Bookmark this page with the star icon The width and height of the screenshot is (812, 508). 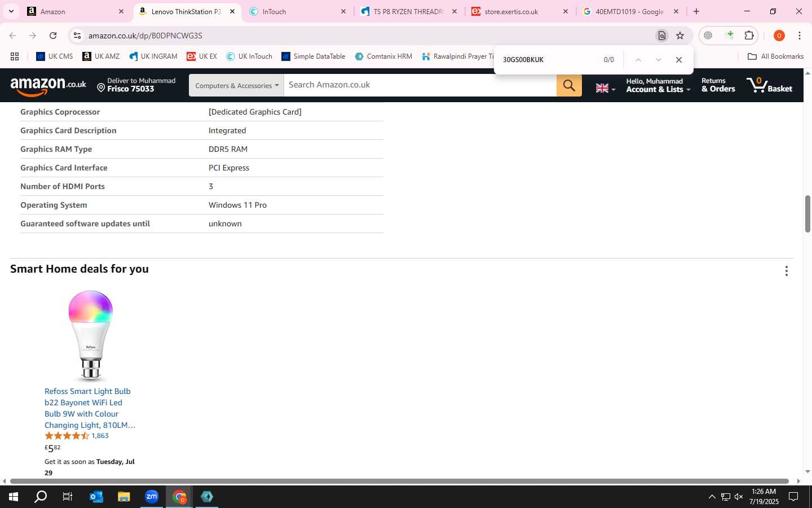click(680, 36)
